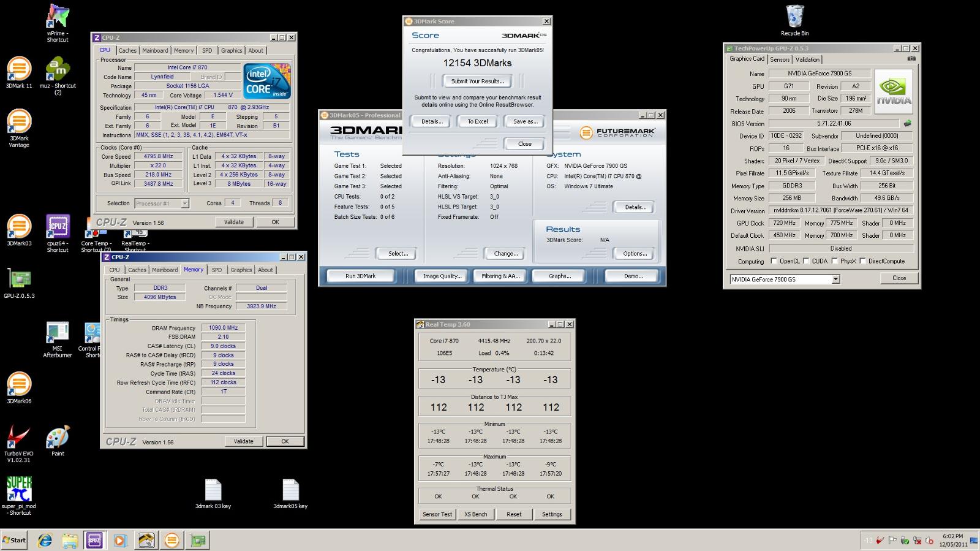The image size is (980, 551).
Task: Switch to GPU-Z taskbar button
Action: click(x=198, y=540)
